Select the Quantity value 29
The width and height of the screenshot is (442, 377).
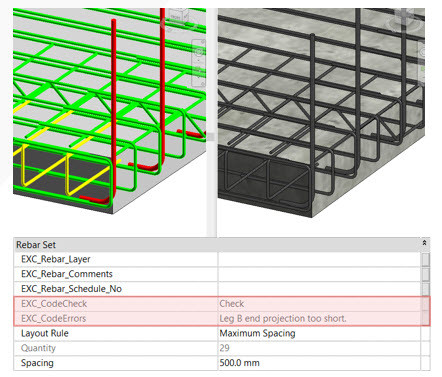[x=224, y=348]
